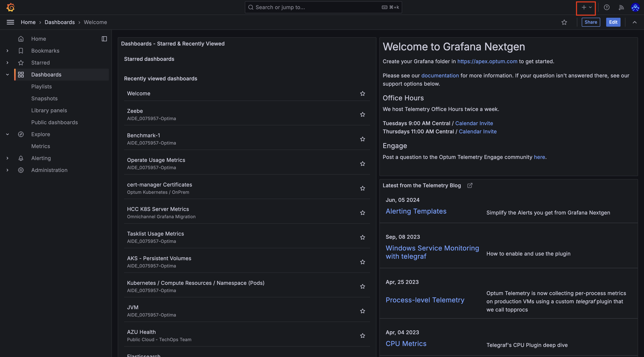Expand the Bookmarks section chevron
Viewport: 644px width, 357px height.
[7, 51]
